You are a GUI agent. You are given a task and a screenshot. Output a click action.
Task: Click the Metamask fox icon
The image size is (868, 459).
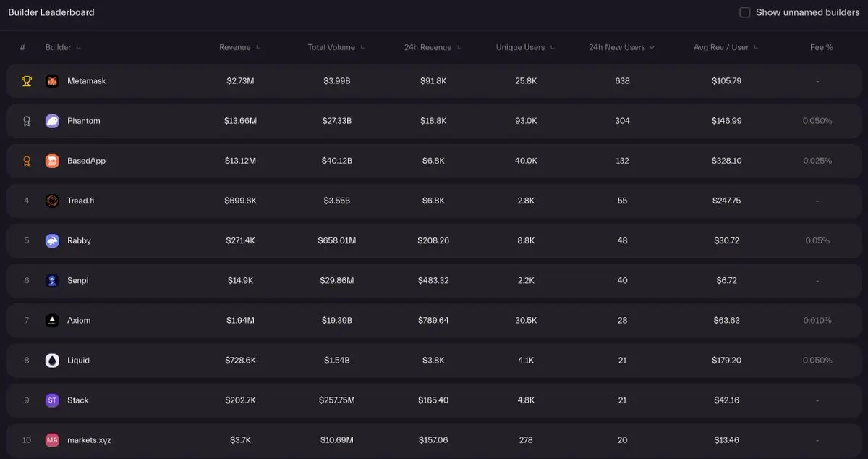click(52, 81)
